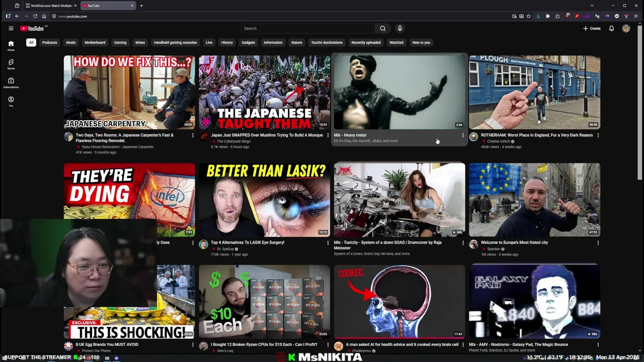The image size is (644, 362).
Task: Click the YouTube search input field
Action: point(307,29)
